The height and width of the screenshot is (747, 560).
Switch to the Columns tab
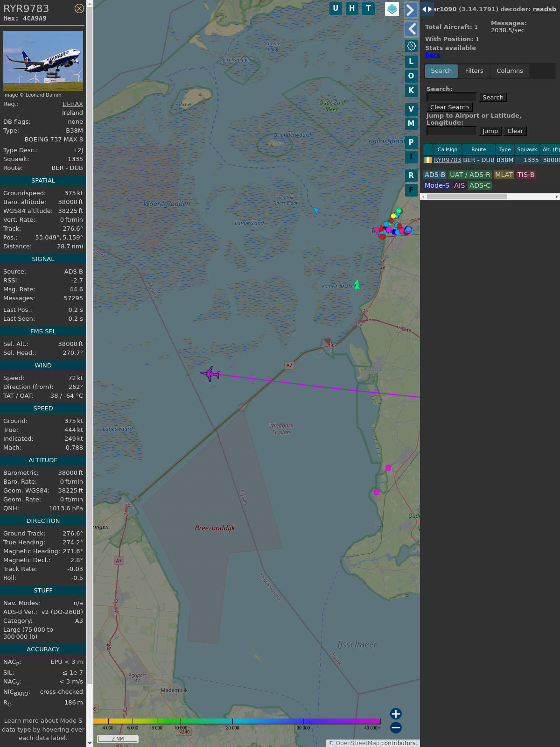510,71
